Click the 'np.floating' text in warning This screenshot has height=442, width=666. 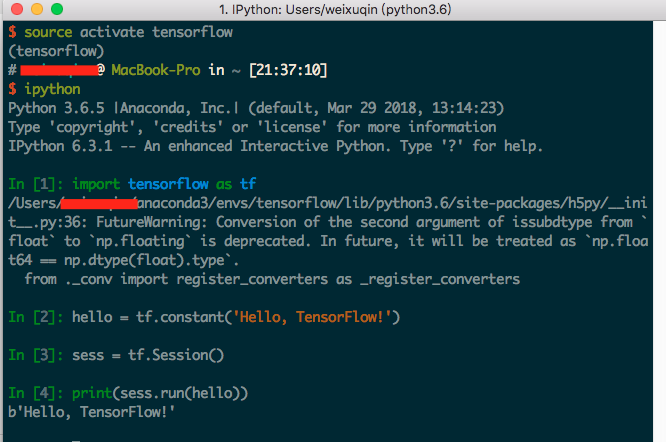(x=140, y=241)
